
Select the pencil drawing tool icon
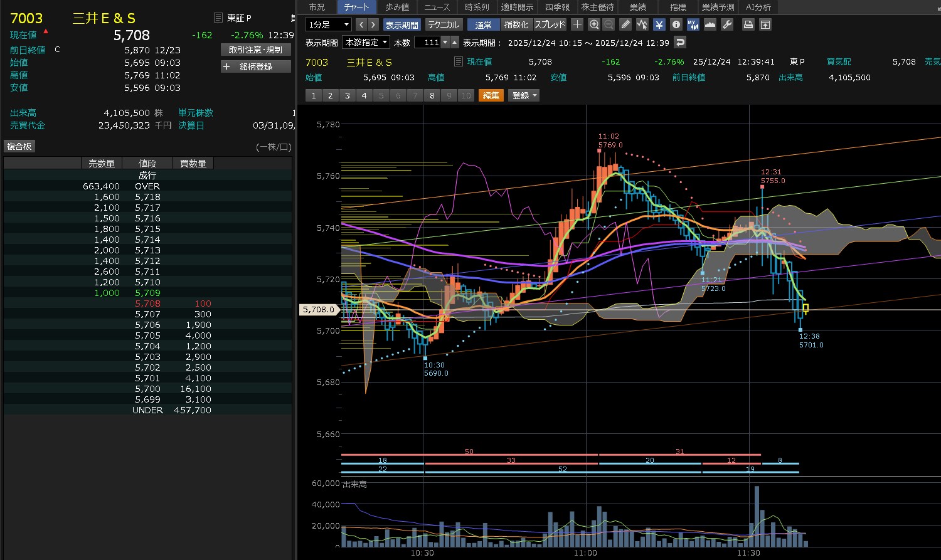point(625,24)
